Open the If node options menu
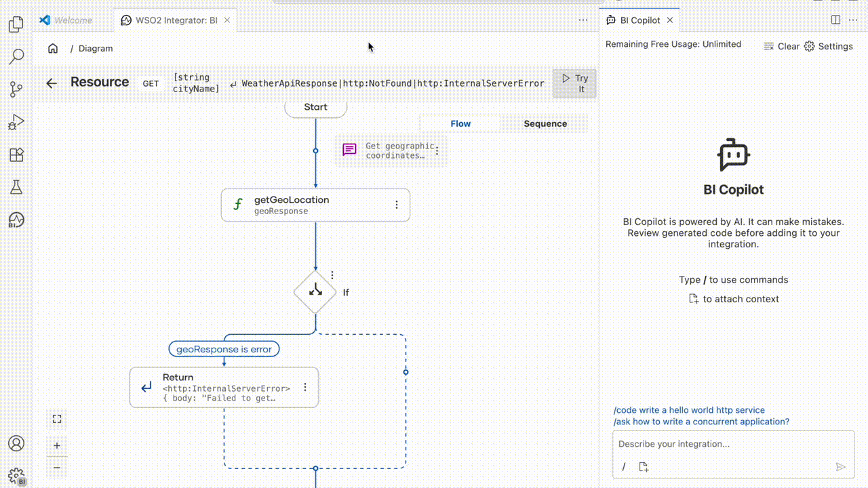This screenshot has width=868, height=488. (332, 275)
